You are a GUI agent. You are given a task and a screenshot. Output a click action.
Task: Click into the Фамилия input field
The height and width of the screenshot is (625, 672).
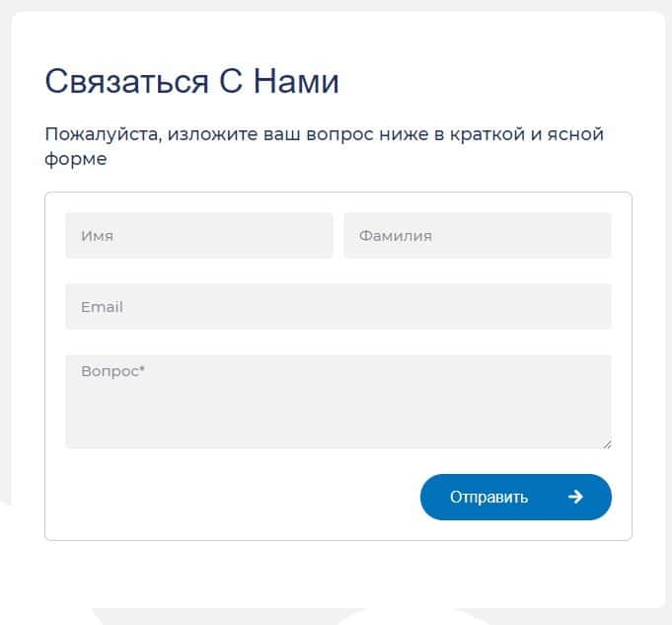[x=478, y=236]
